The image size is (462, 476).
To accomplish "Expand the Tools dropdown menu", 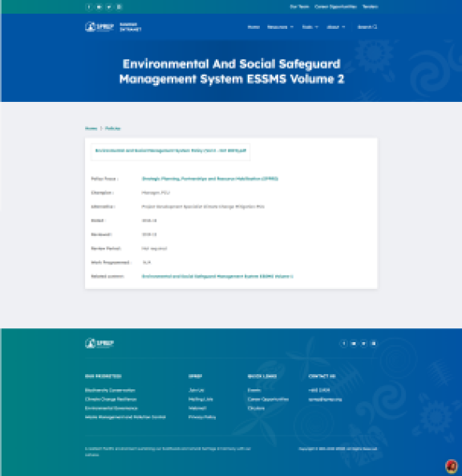I will pos(310,26).
